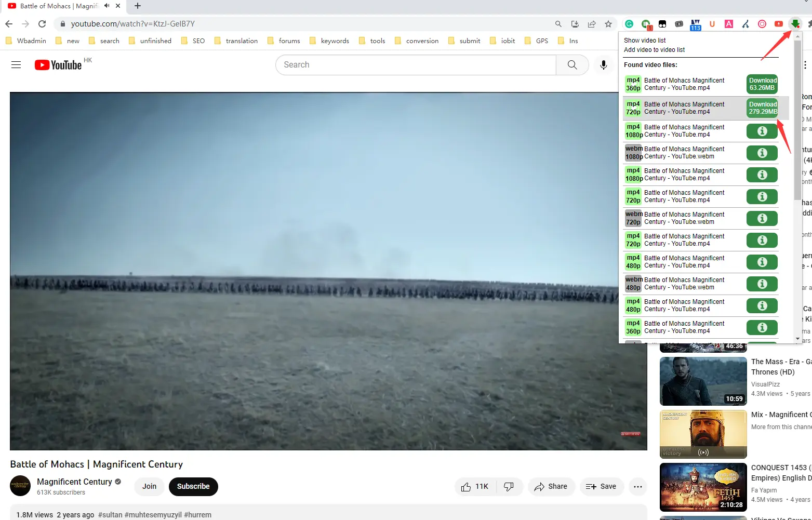Click the blue 113 badge extension icon
The height and width of the screenshot is (520, 812).
[x=696, y=24]
